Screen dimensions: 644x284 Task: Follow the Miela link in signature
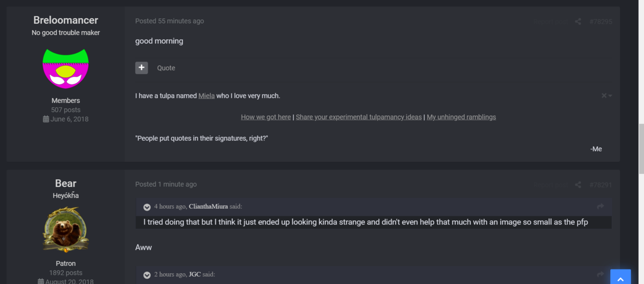(207, 96)
